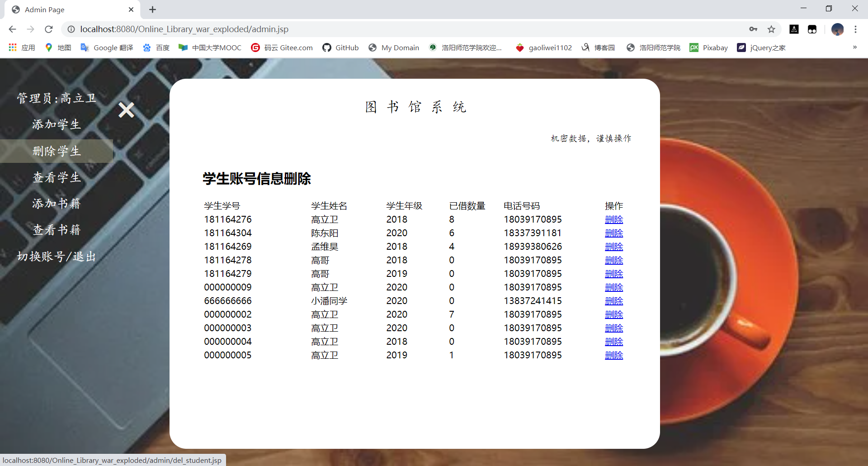Open the 中国大学MOOC bookmark
868x466 pixels.
click(209, 48)
